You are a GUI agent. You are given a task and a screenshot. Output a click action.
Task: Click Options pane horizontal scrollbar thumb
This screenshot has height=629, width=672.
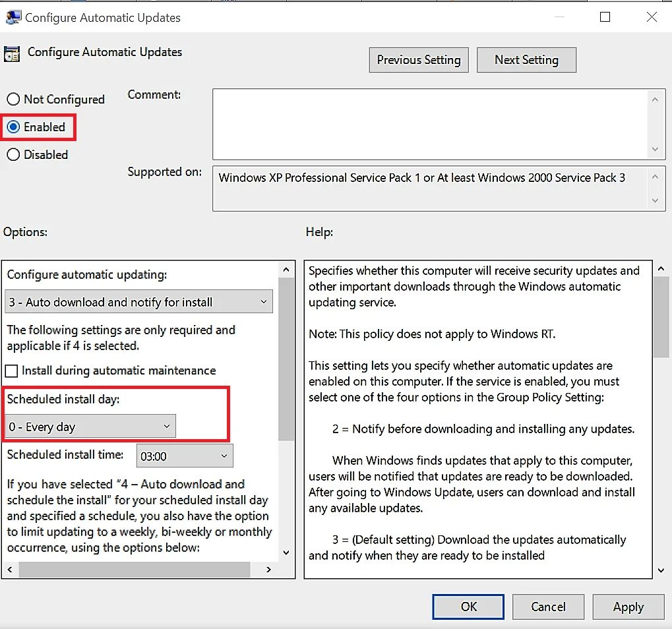coord(135,570)
